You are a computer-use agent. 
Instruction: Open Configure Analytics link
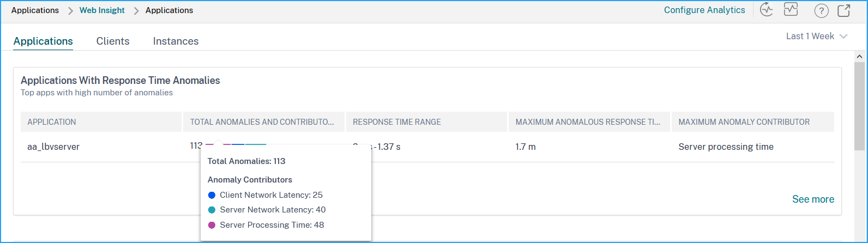pyautogui.click(x=704, y=10)
